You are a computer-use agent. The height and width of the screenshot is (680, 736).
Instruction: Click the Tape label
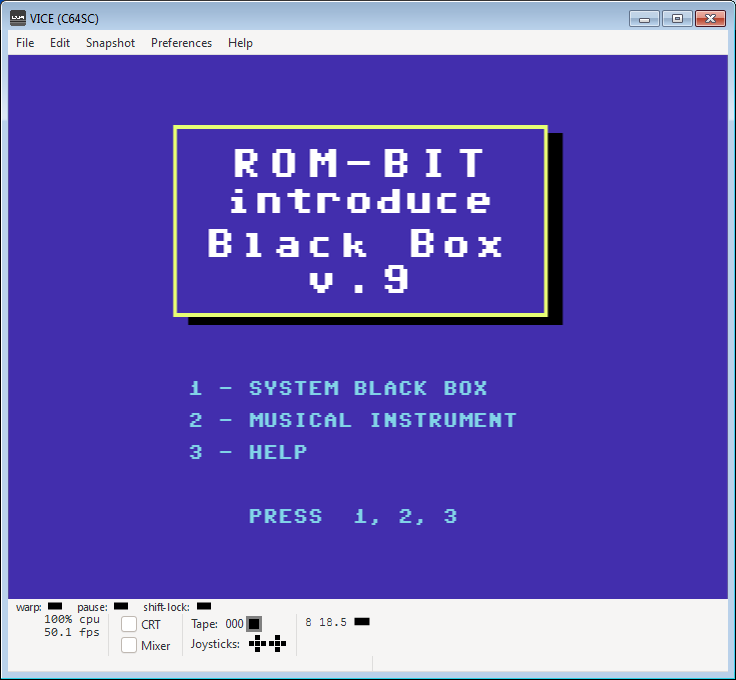[x=204, y=624]
